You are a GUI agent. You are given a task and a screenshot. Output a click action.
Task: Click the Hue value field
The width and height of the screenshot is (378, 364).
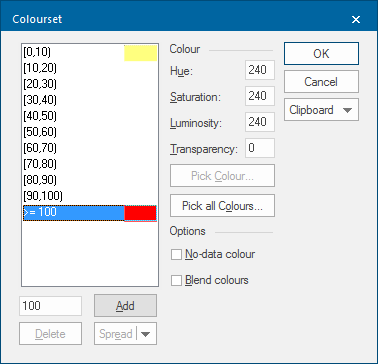tap(260, 70)
